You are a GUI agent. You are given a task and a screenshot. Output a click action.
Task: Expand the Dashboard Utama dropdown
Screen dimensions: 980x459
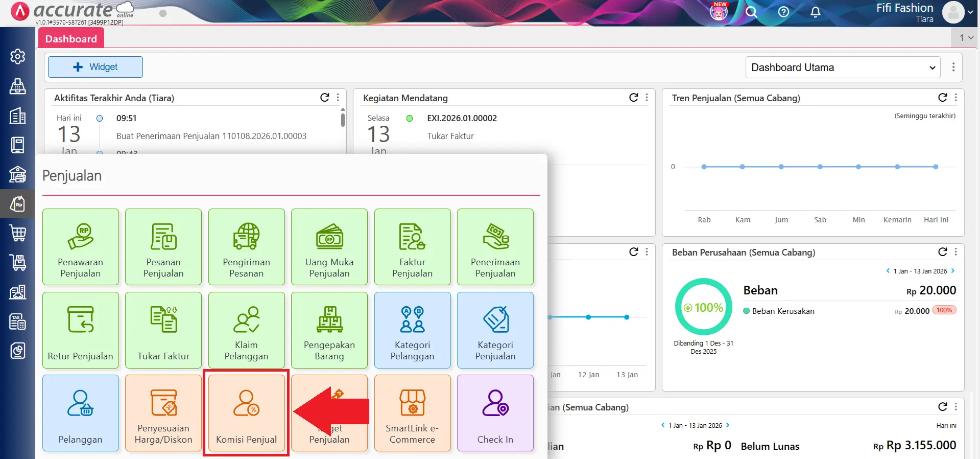[843, 67]
